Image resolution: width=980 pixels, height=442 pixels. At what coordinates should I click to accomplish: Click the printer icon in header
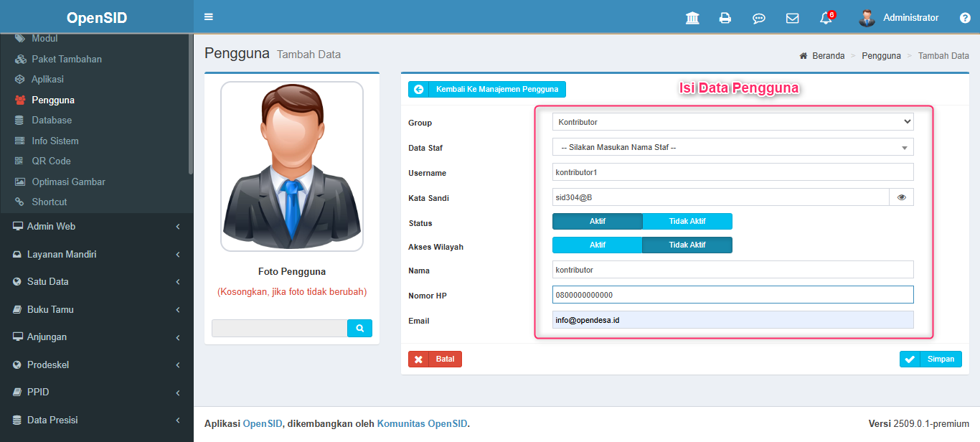(x=725, y=18)
